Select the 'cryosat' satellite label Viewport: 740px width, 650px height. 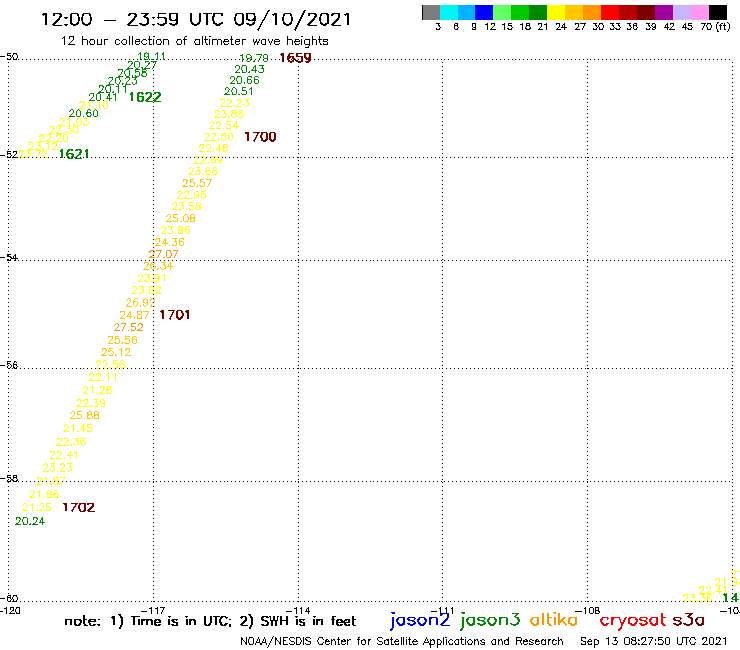633,620
